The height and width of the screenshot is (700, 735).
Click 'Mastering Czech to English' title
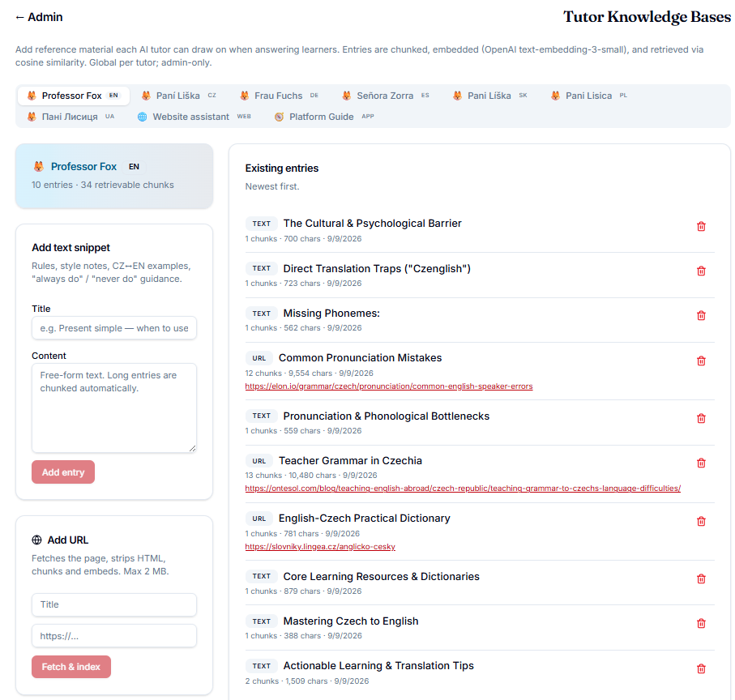coord(351,621)
